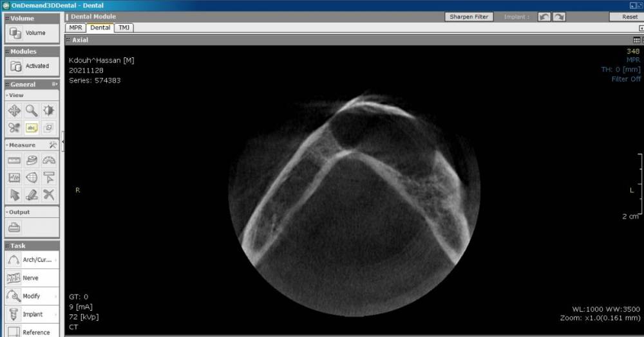Collapse the Measure section
Image resolution: width=644 pixels, height=337 pixels.
tap(7, 145)
